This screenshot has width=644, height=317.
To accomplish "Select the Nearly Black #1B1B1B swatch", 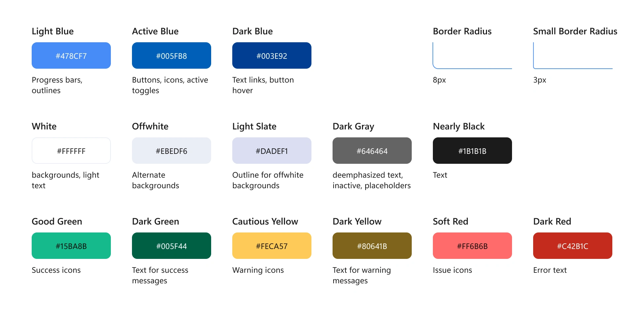I will pyautogui.click(x=472, y=151).
